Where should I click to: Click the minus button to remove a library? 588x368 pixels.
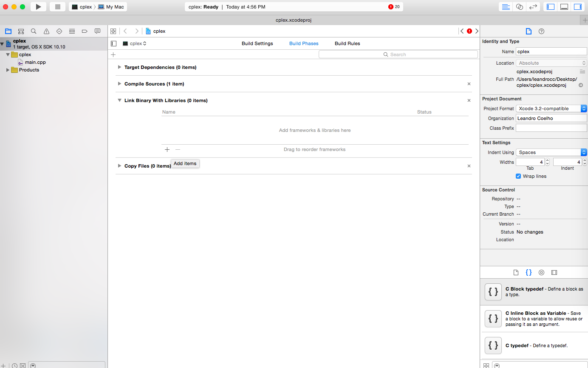pos(178,149)
